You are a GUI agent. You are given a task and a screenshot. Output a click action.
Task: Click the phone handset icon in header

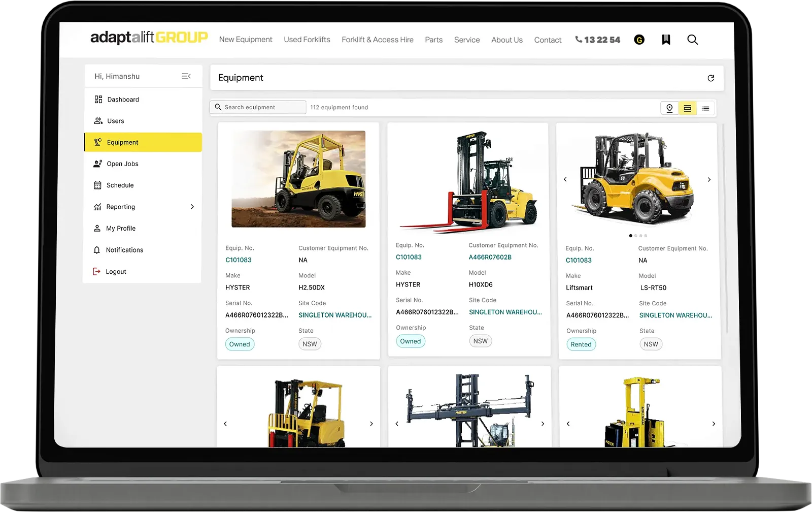pos(579,39)
